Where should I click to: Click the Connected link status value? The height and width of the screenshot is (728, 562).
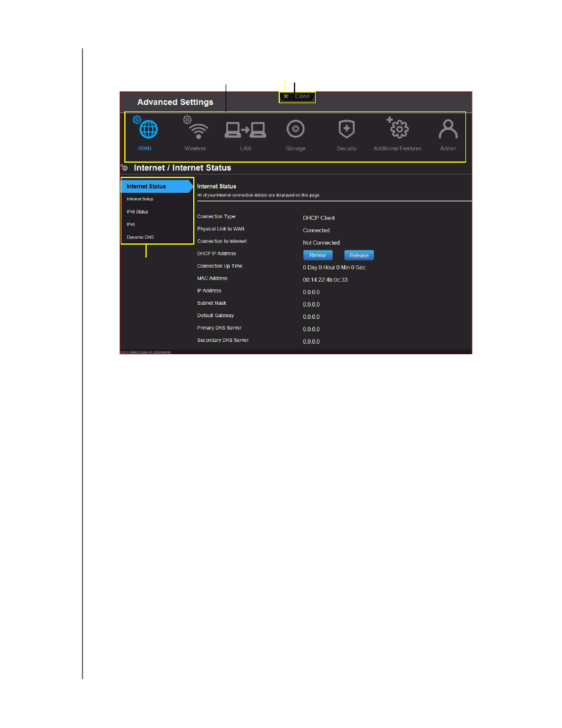[316, 230]
